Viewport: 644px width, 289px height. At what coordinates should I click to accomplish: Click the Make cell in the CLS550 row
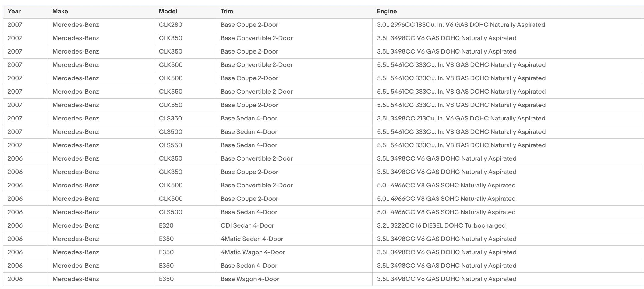[x=101, y=145]
